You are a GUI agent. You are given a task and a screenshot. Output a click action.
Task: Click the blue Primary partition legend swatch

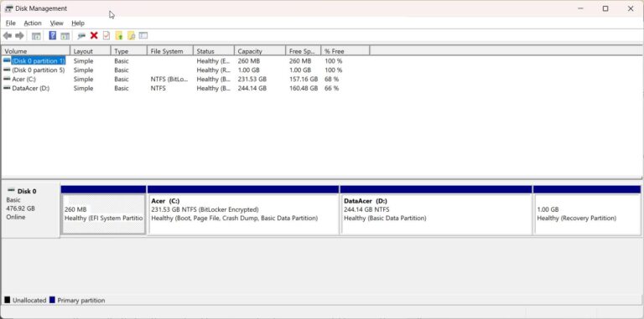52,300
